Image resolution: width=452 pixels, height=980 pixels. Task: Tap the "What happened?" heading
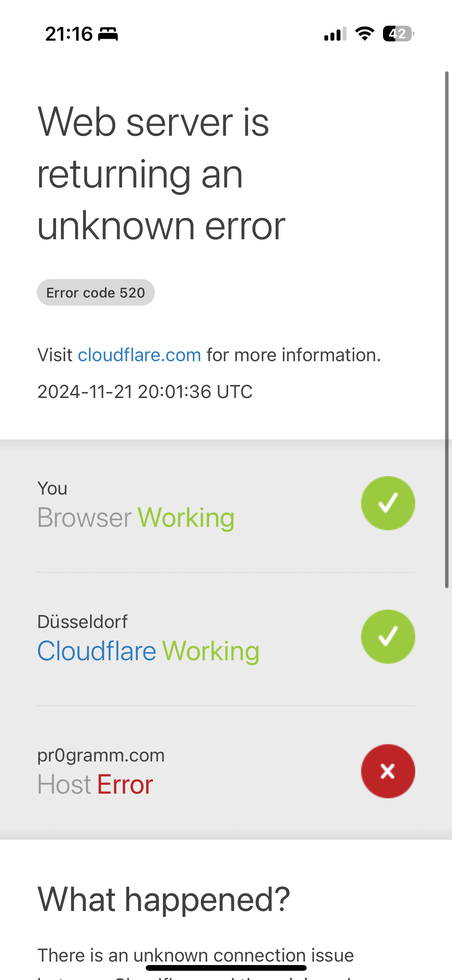pyautogui.click(x=164, y=899)
